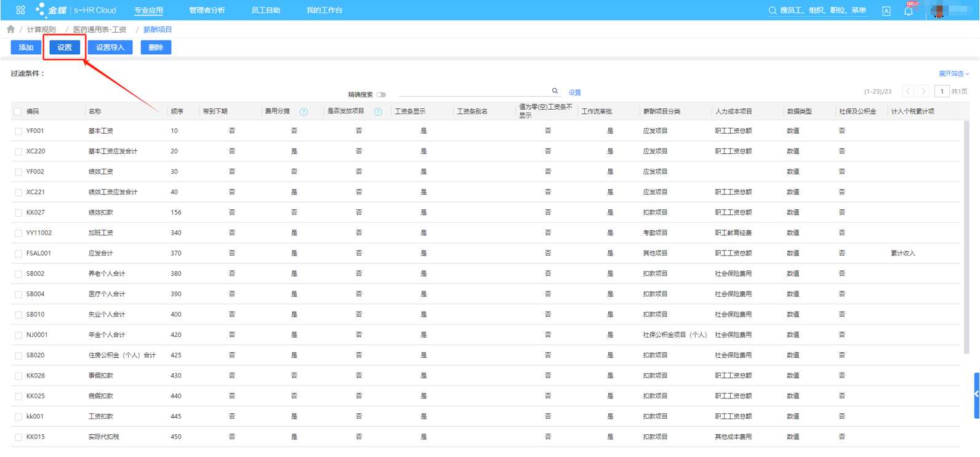Click the 设置 toolbar button
The width and height of the screenshot is (980, 457).
click(65, 47)
